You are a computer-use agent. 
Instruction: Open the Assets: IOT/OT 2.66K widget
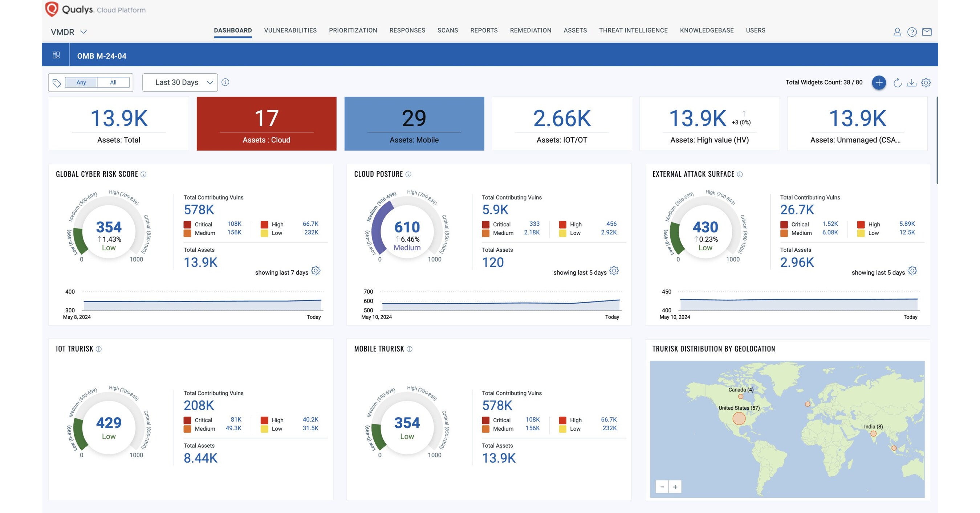561,124
